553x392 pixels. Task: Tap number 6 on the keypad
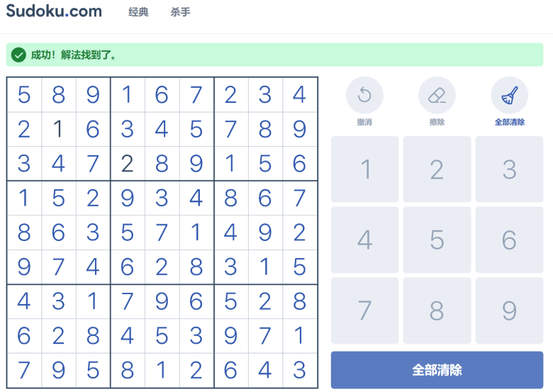(509, 240)
